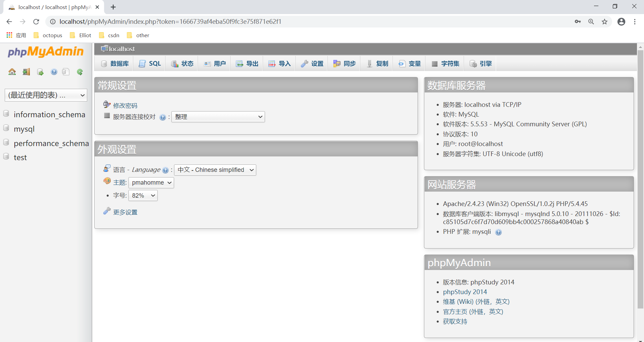The height and width of the screenshot is (342, 644).
Task: Open the query window database arrow icon
Action: coord(40,72)
